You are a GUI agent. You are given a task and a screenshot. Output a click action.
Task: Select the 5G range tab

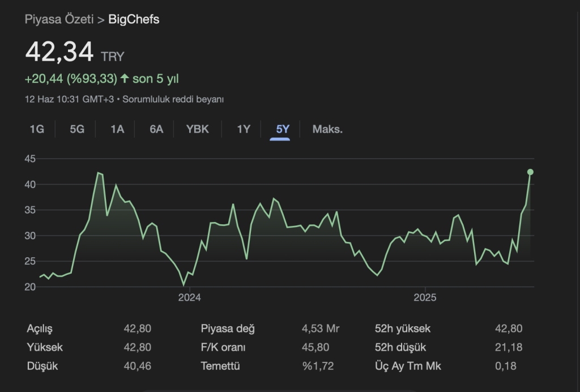[77, 129]
